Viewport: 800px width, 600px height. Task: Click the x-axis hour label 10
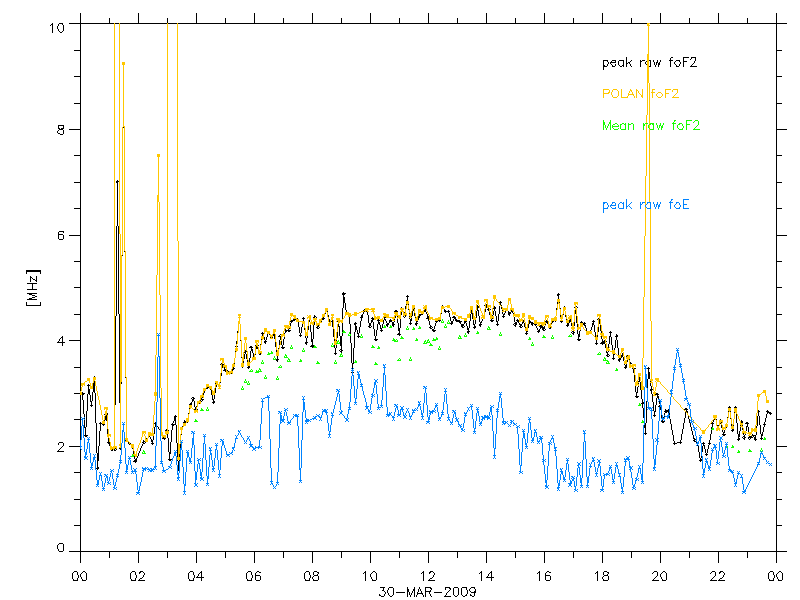[369, 577]
